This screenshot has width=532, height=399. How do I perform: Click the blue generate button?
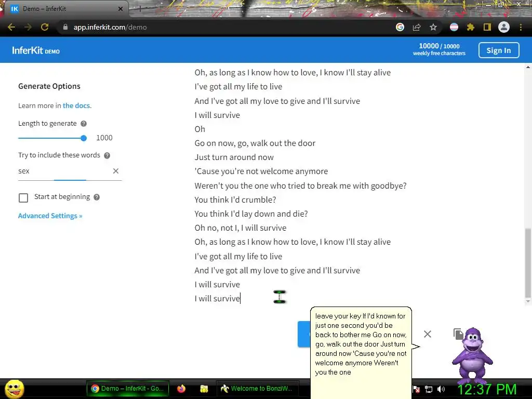pos(304,334)
